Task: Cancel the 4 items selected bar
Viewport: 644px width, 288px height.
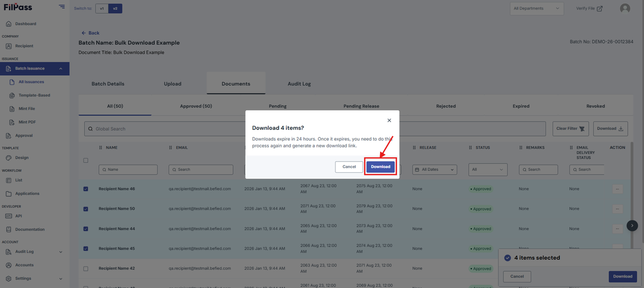Action: coord(517,277)
